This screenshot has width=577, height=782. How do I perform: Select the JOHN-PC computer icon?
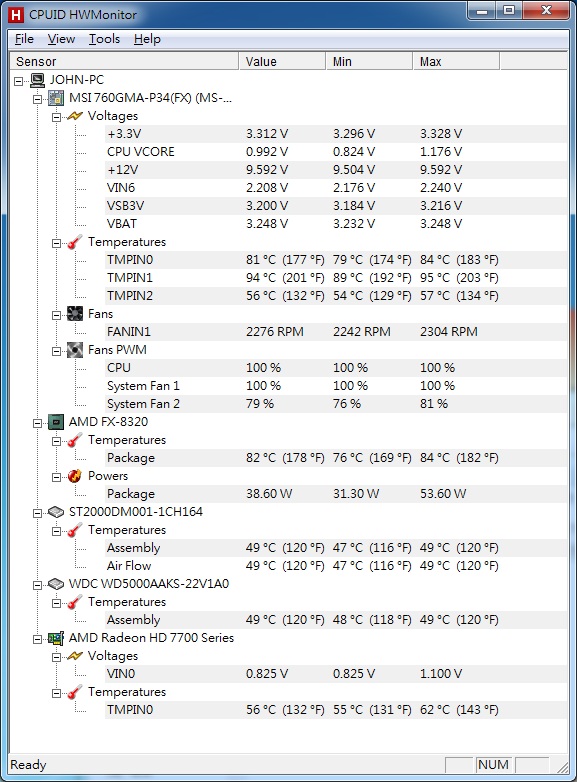(37, 80)
